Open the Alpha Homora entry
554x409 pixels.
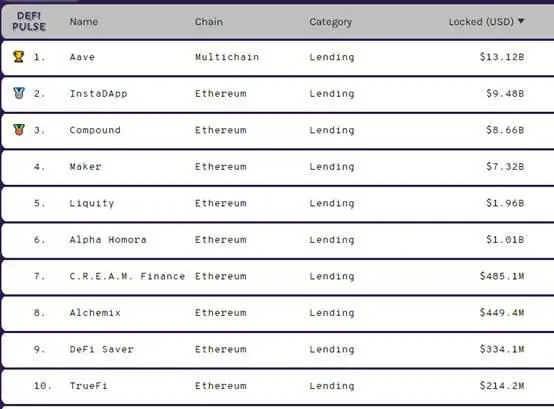108,240
